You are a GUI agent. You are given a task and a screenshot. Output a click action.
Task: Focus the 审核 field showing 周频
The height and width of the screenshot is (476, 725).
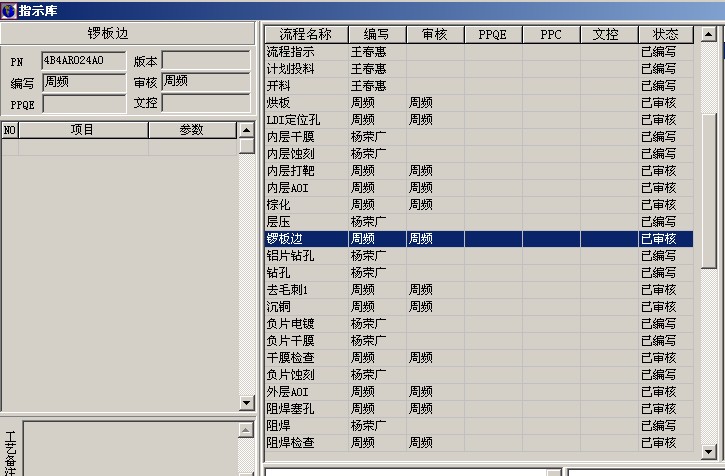[x=206, y=82]
